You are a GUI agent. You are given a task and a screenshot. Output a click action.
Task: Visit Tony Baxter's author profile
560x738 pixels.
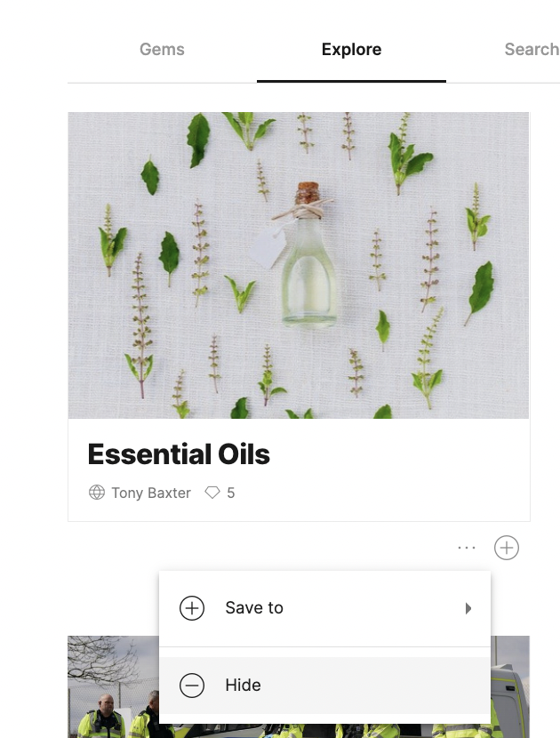click(x=151, y=493)
